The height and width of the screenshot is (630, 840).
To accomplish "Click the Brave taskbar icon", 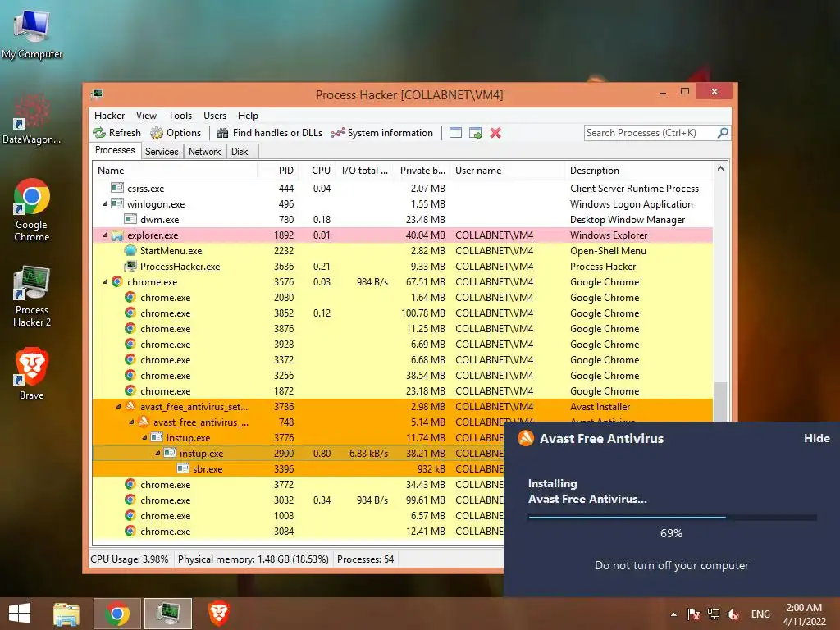I will click(218, 614).
